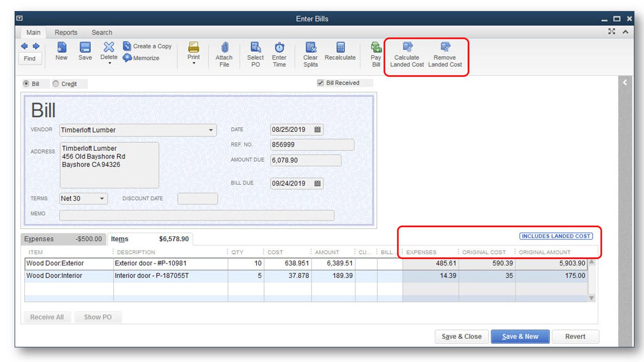Expand the Vendor dropdown list

211,130
